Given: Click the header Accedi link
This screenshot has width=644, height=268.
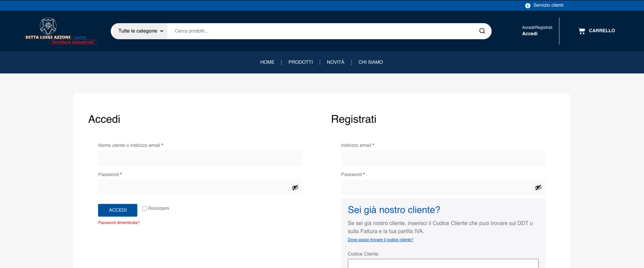Looking at the screenshot, I should click(x=530, y=34).
